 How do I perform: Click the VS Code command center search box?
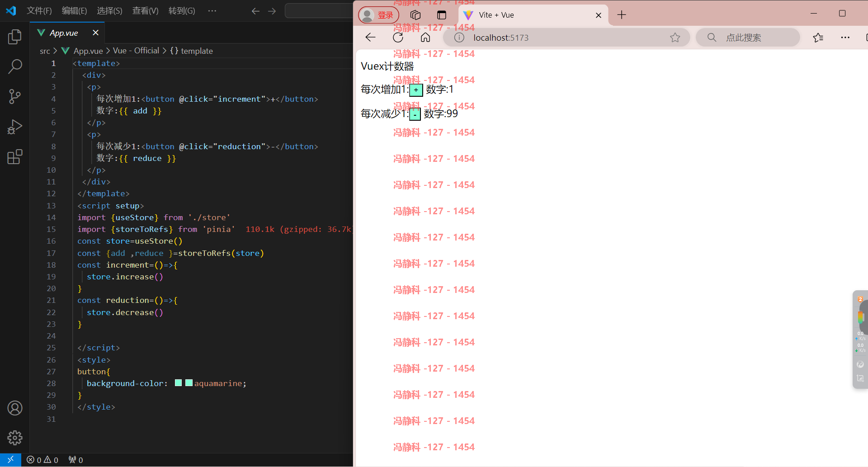pos(319,11)
